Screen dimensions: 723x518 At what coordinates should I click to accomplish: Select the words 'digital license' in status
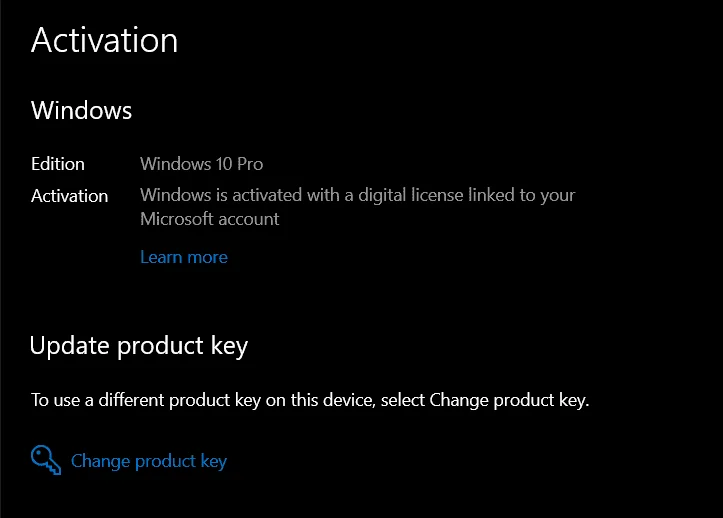410,195
